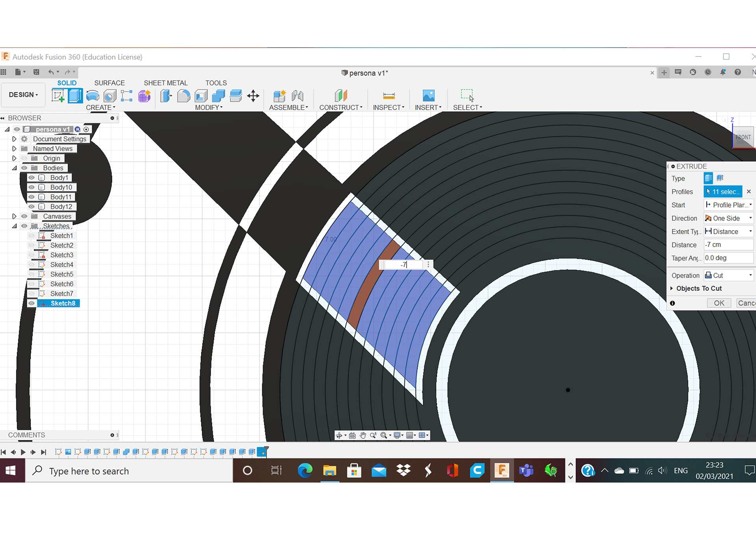Expand Document Settings node

(x=15, y=139)
